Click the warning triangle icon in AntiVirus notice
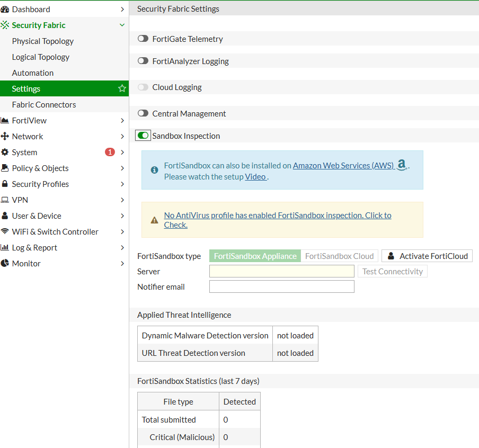 coord(155,220)
